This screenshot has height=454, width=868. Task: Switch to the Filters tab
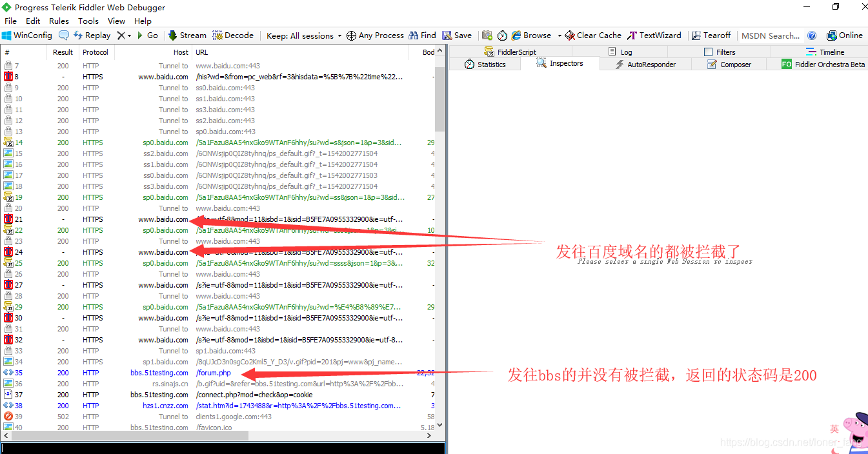click(720, 52)
